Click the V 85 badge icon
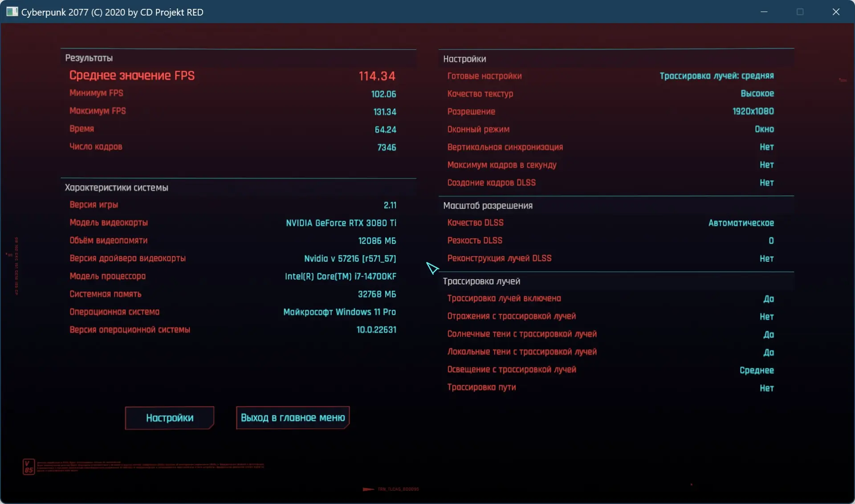Viewport: 855px width, 504px height. point(28,467)
